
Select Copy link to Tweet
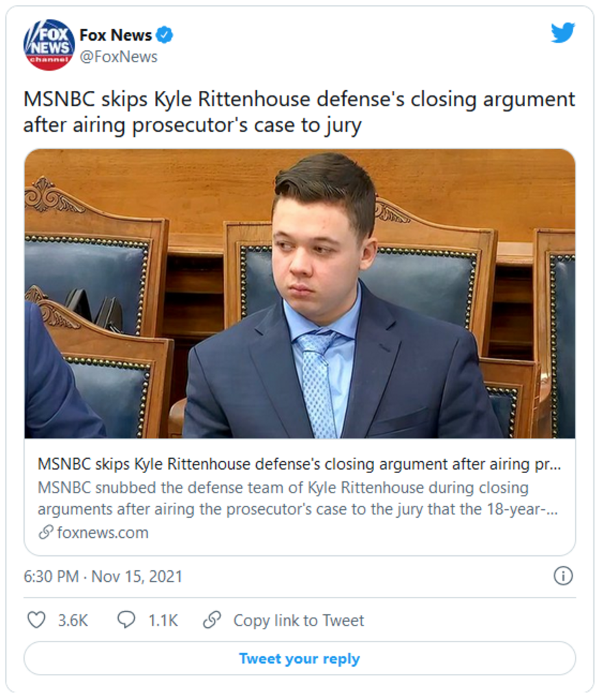click(298, 620)
